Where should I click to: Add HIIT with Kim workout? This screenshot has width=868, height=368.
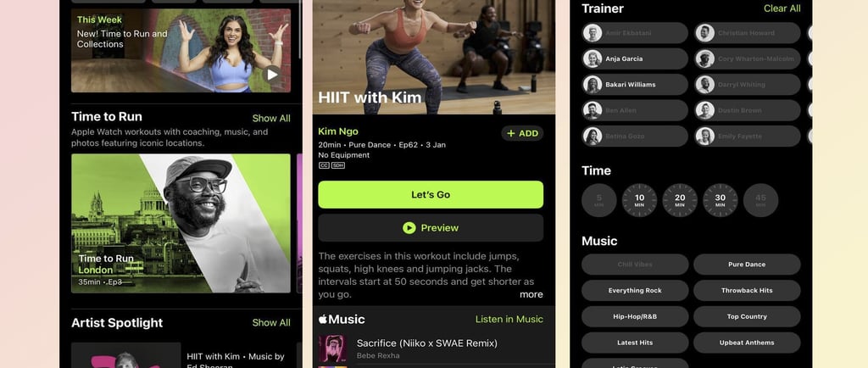tap(522, 133)
